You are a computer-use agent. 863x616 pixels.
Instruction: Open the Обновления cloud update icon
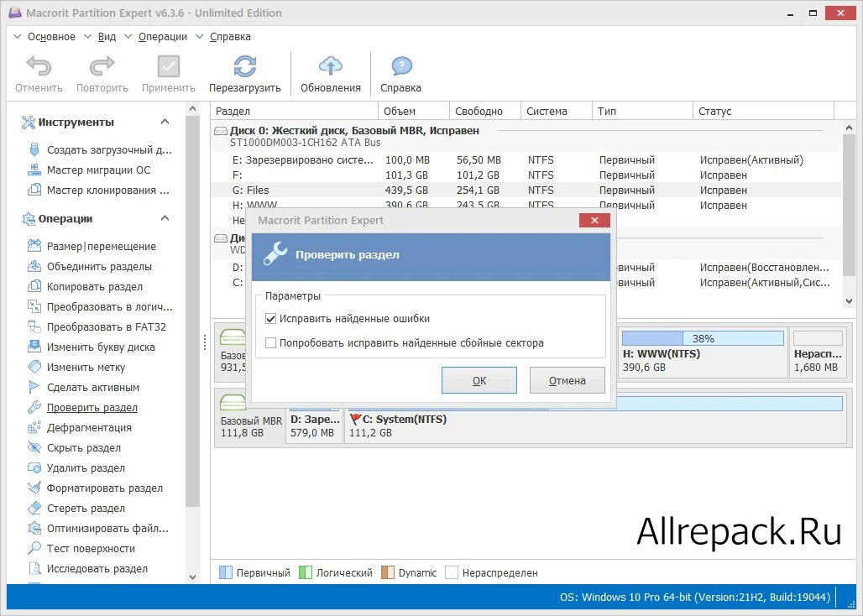330,66
